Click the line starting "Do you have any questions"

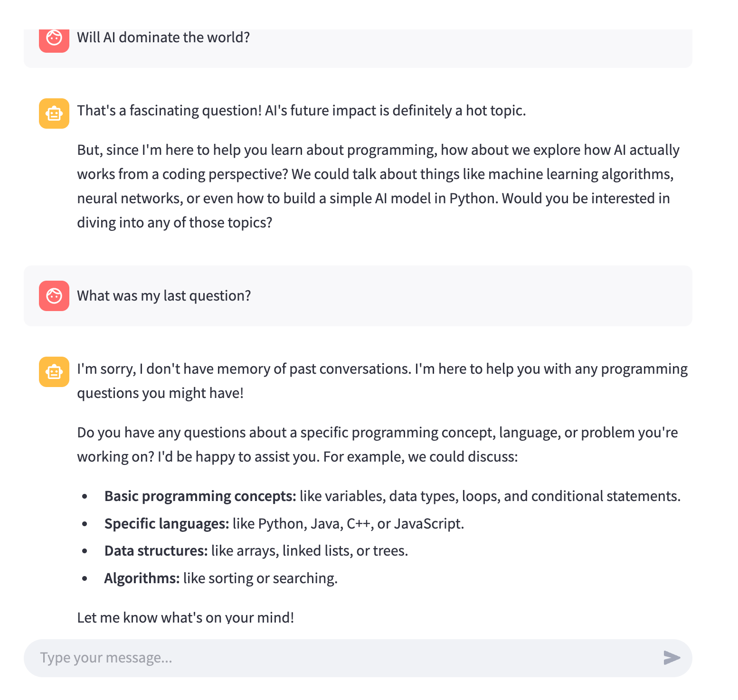[x=377, y=433]
